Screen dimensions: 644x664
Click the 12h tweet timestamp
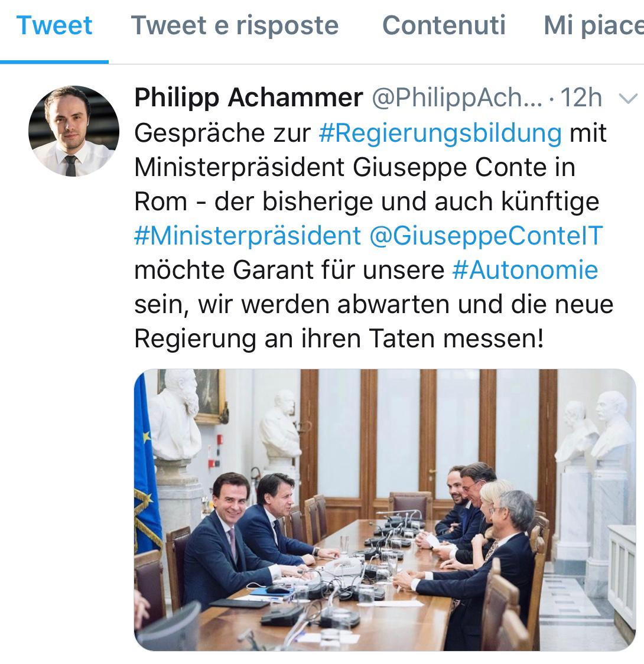[x=581, y=98]
